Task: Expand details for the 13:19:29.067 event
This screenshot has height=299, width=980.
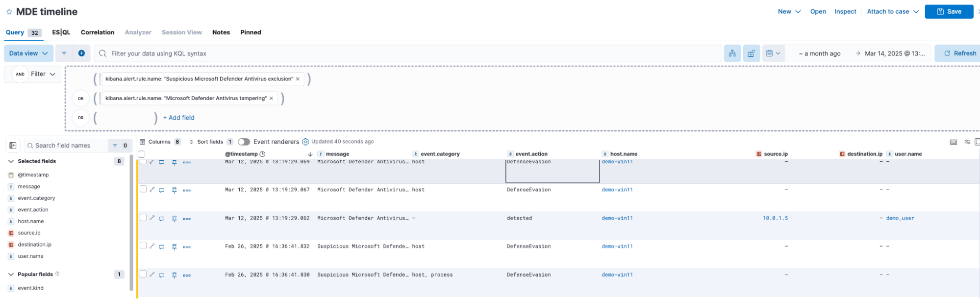Action: (x=152, y=190)
